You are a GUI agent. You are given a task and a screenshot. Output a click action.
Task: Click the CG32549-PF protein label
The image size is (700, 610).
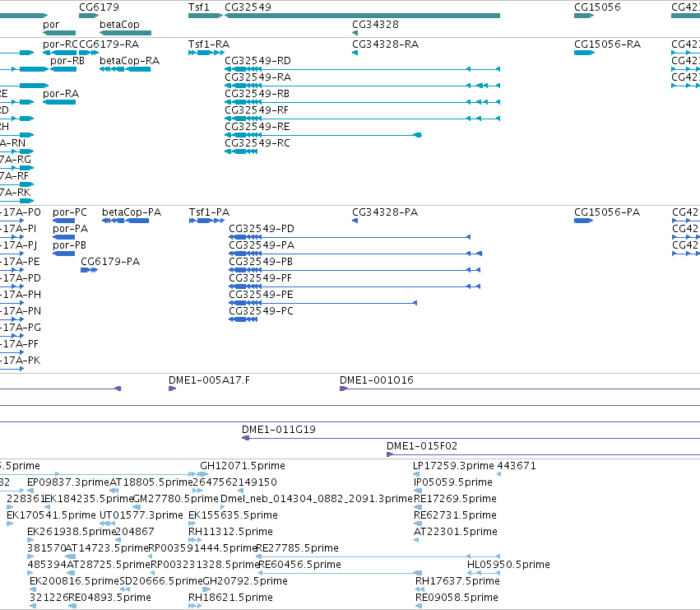260,278
